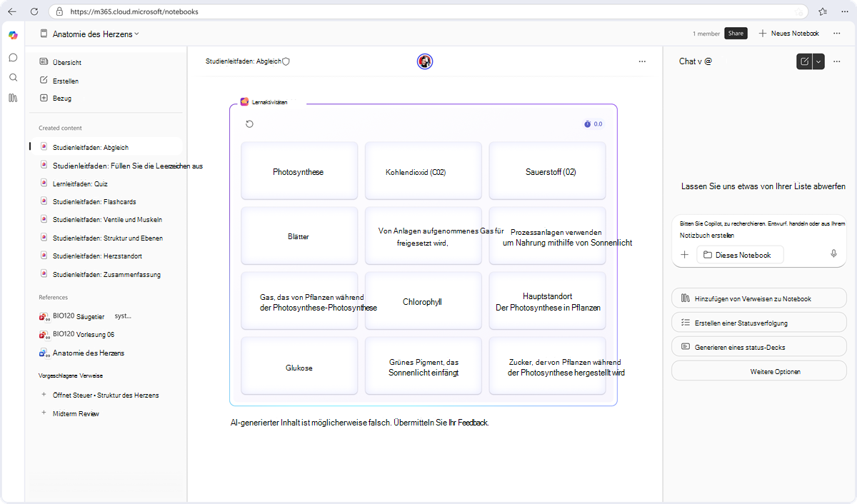Image resolution: width=857 pixels, height=504 pixels.
Task: Add attachment with plus icon in chat
Action: coord(684,255)
